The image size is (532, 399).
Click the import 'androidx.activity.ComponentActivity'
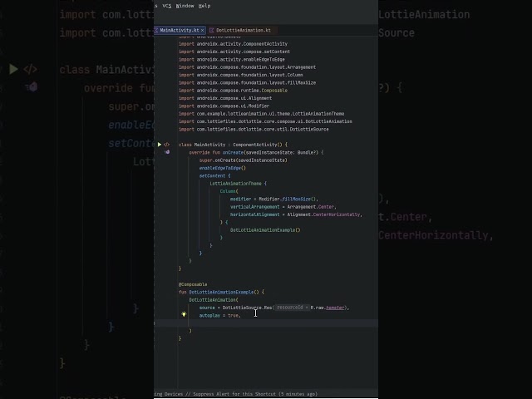(233, 44)
